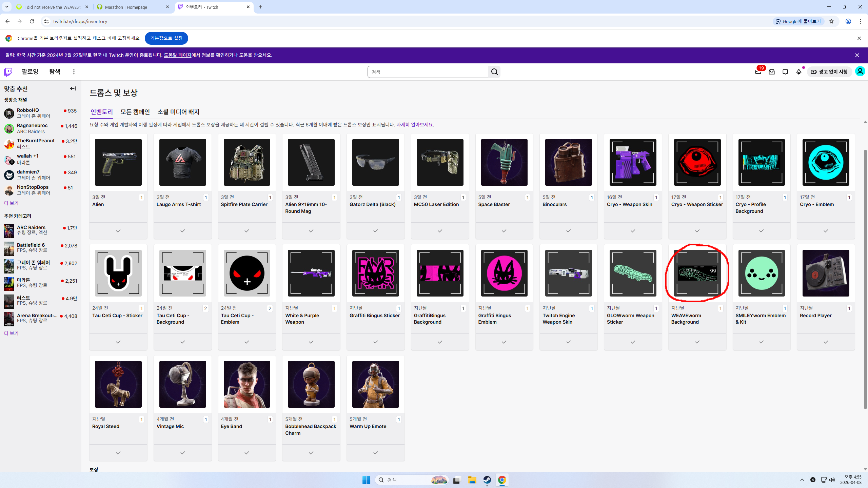Open the user avatar menu
The image size is (868, 488).
click(860, 72)
